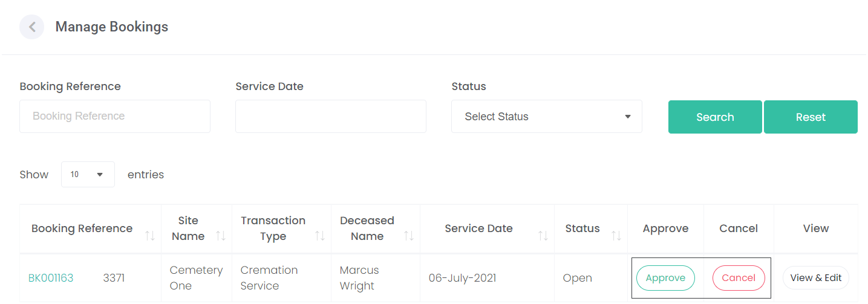
Task: Sort table by Site Name arrows
Action: click(221, 236)
